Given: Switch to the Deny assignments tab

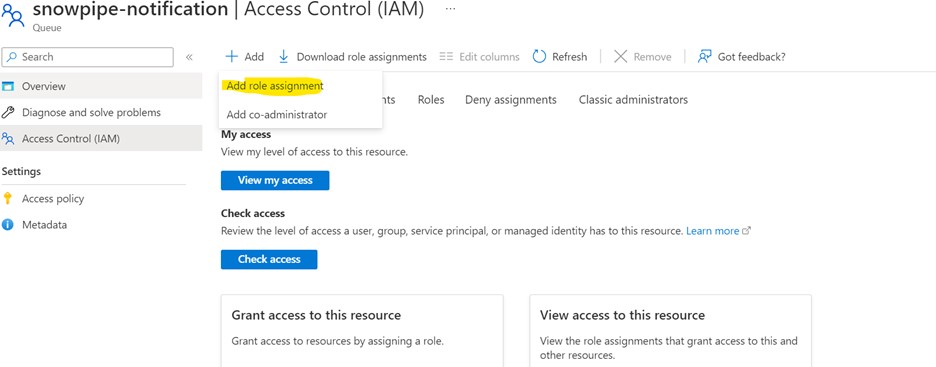Looking at the screenshot, I should tap(511, 100).
